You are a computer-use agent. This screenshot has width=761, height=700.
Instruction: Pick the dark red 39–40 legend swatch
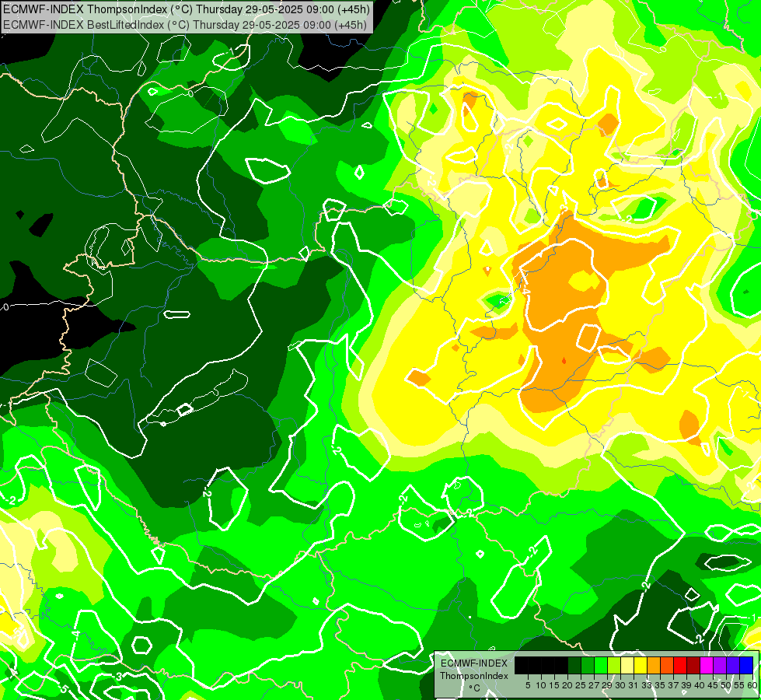[693, 665]
